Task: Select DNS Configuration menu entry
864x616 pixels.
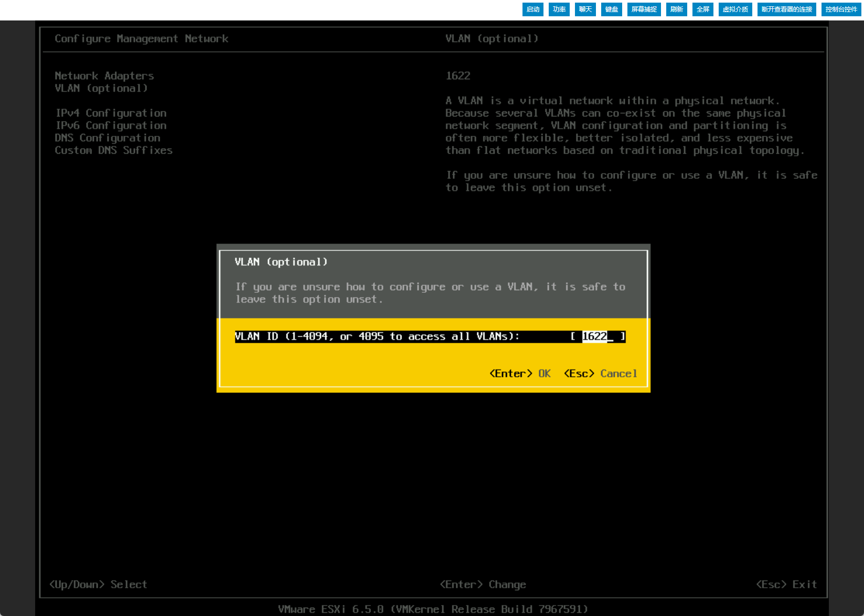Action: pos(108,138)
